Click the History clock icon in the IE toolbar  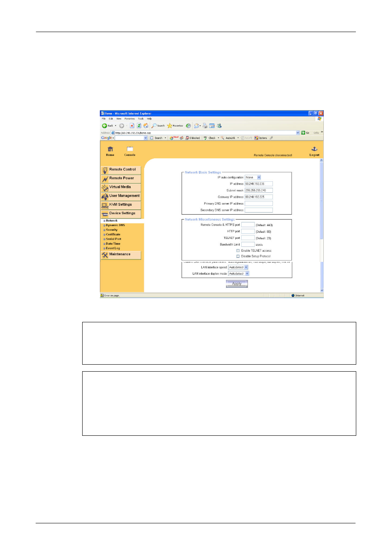[x=188, y=126]
